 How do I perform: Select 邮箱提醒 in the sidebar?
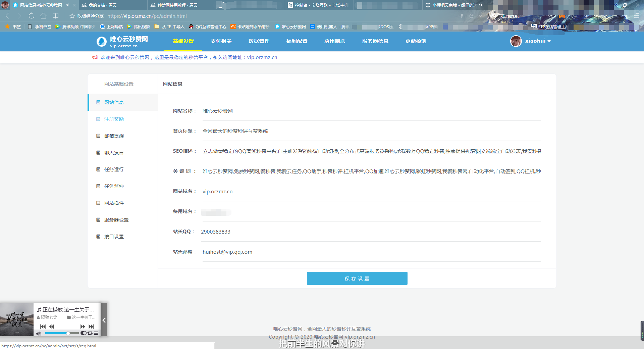click(123, 136)
